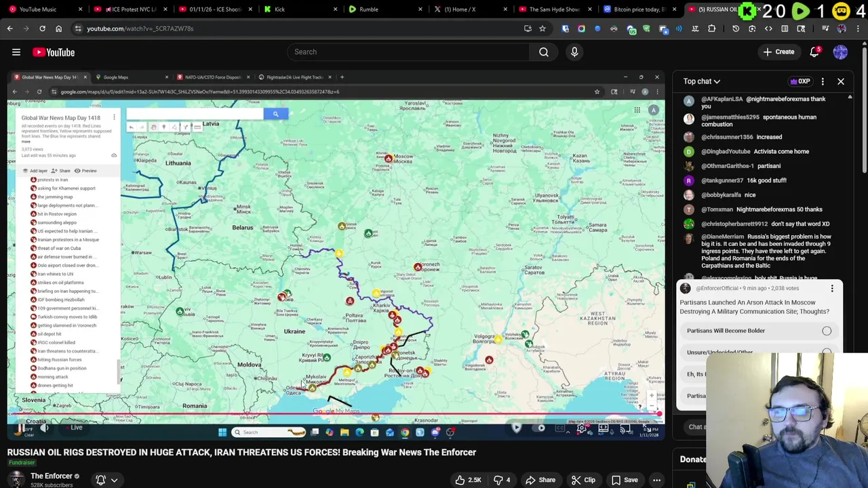
Task: Open the YouTube account avatar menu
Action: (x=840, y=52)
